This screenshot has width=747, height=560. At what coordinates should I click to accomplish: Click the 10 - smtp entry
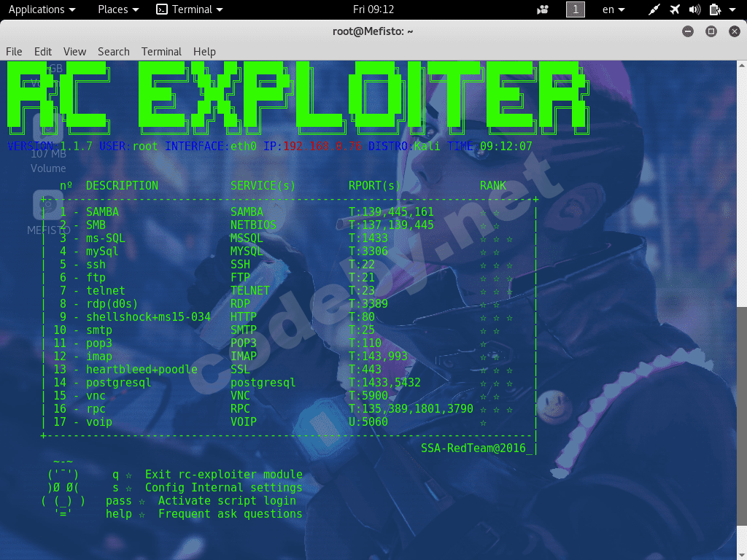coord(83,330)
